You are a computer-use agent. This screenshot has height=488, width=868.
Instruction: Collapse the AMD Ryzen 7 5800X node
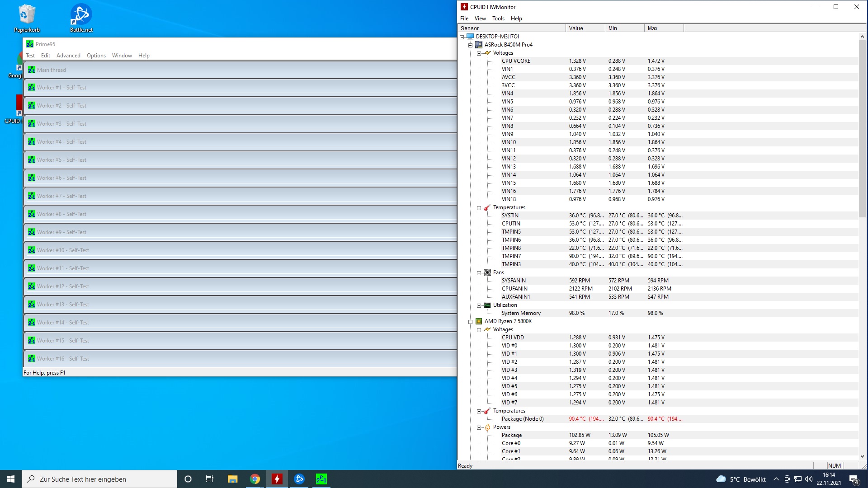point(470,321)
